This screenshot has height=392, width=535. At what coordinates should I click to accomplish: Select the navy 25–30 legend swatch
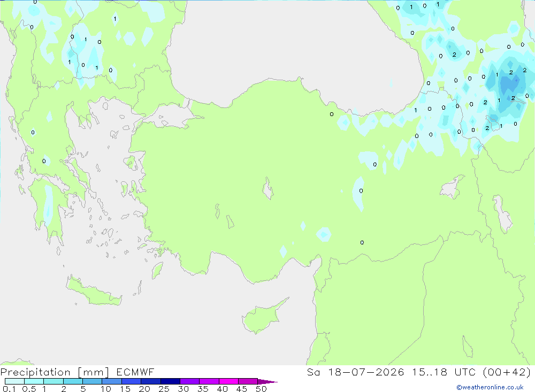(x=170, y=381)
